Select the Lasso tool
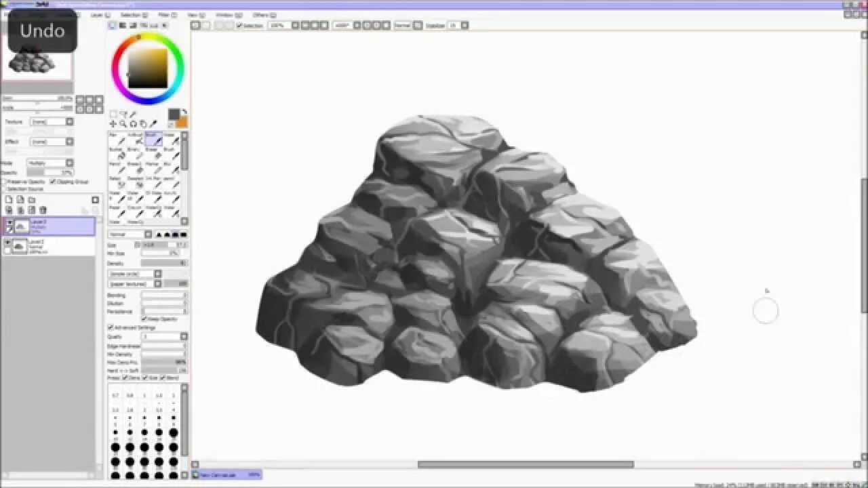The width and height of the screenshot is (868, 488). click(123, 115)
